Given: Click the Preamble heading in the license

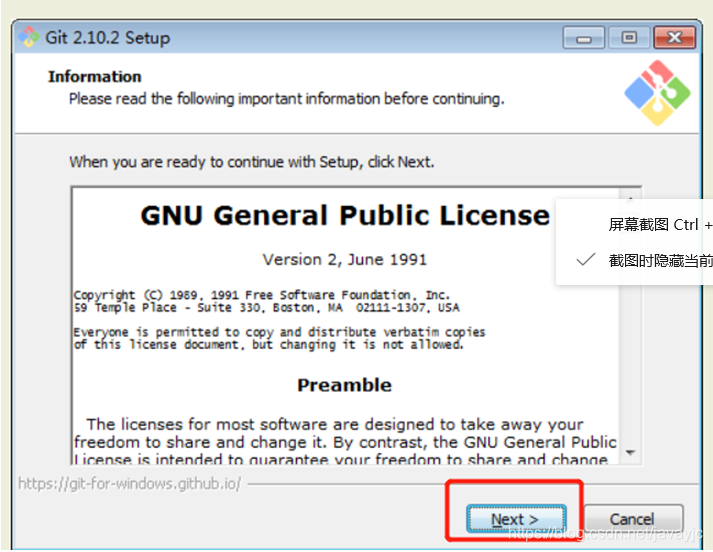Looking at the screenshot, I should pyautogui.click(x=344, y=385).
